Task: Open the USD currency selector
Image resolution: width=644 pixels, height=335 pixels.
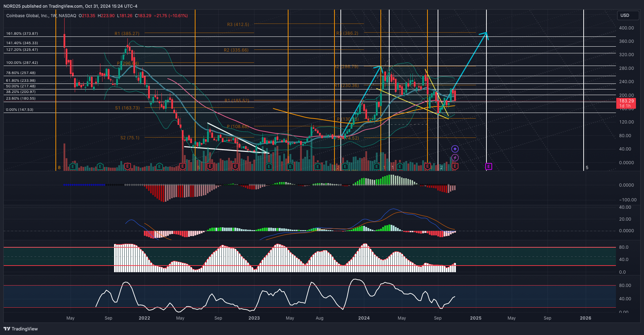Action: click(628, 15)
